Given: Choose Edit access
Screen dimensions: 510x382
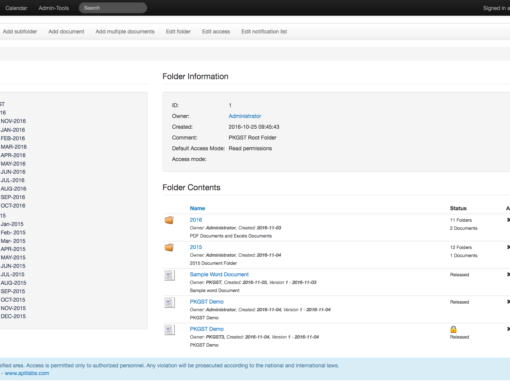Looking at the screenshot, I should pyautogui.click(x=216, y=31).
